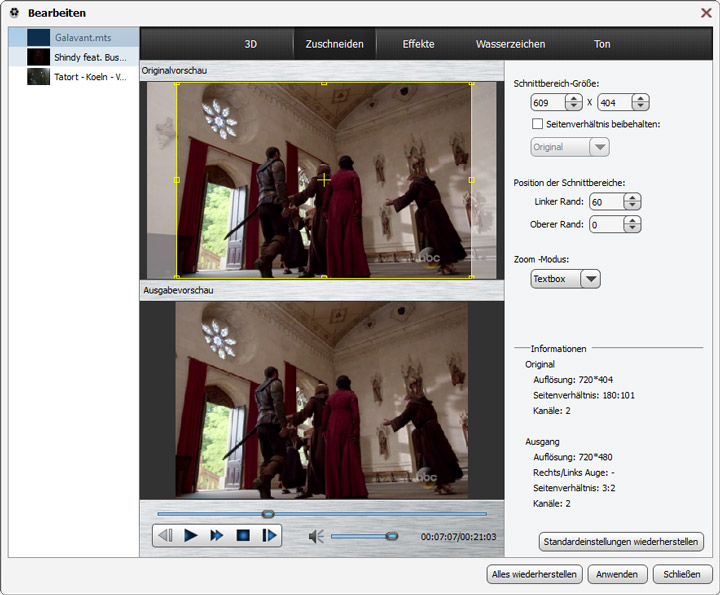Increase Linker Rand value with up arrow
720x595 pixels.
click(632, 197)
